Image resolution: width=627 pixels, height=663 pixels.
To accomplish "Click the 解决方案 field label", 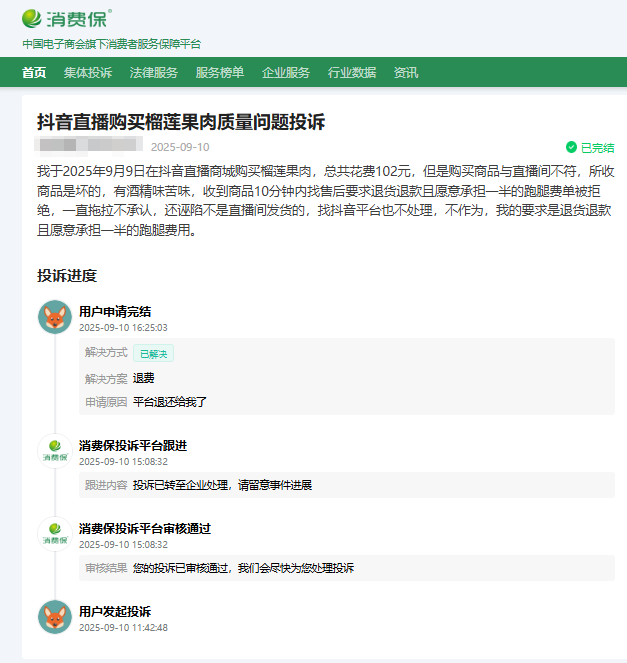I will point(106,378).
